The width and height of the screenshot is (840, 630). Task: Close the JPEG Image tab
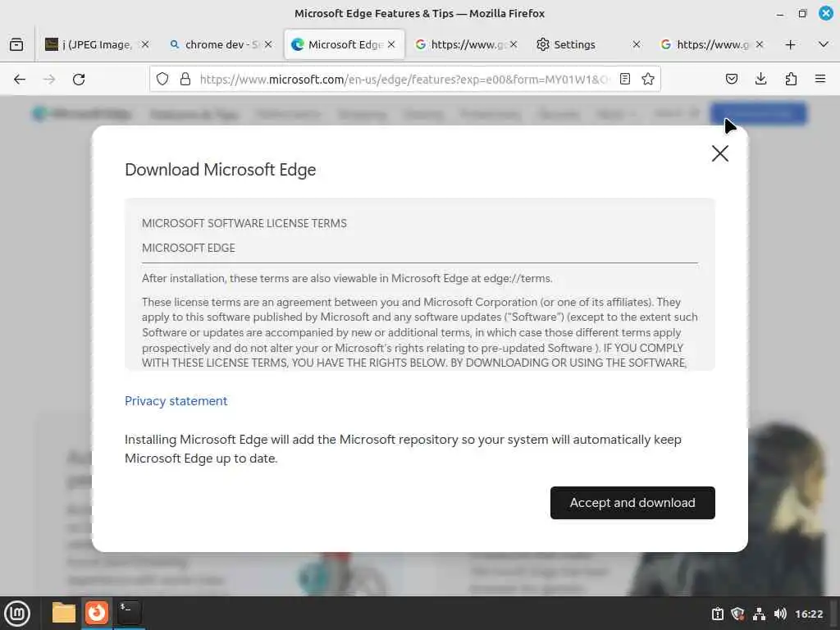point(145,44)
